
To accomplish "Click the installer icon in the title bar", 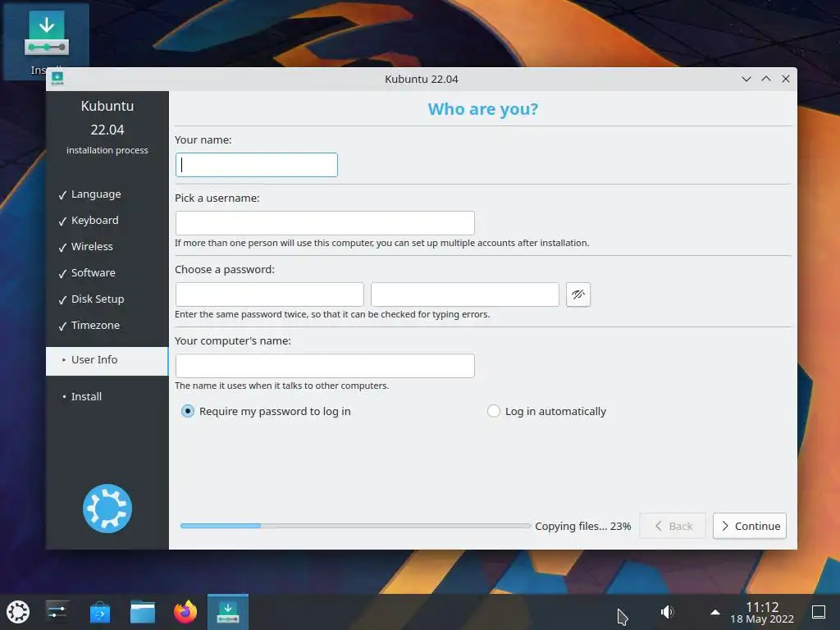I will pos(57,79).
